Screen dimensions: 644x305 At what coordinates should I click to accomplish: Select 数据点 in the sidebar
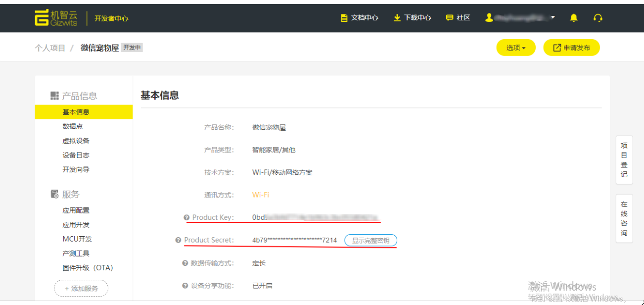point(73,126)
